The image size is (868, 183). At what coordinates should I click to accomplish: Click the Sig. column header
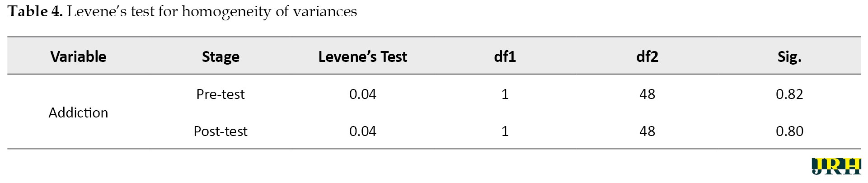(x=789, y=56)
